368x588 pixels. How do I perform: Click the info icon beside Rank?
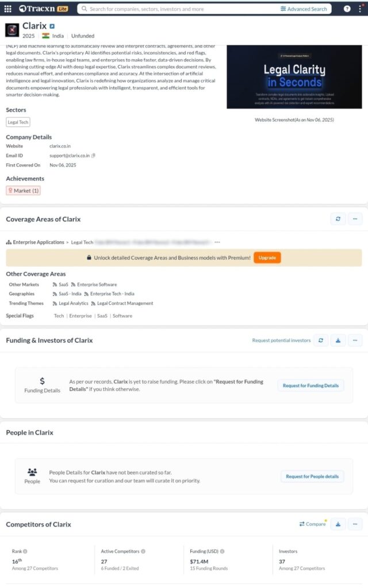tap(25, 551)
